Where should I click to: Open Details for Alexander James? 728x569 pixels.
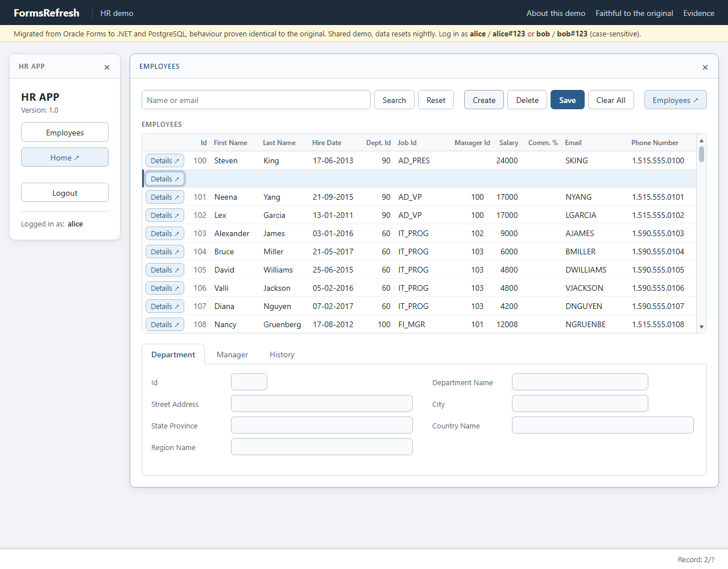165,234
